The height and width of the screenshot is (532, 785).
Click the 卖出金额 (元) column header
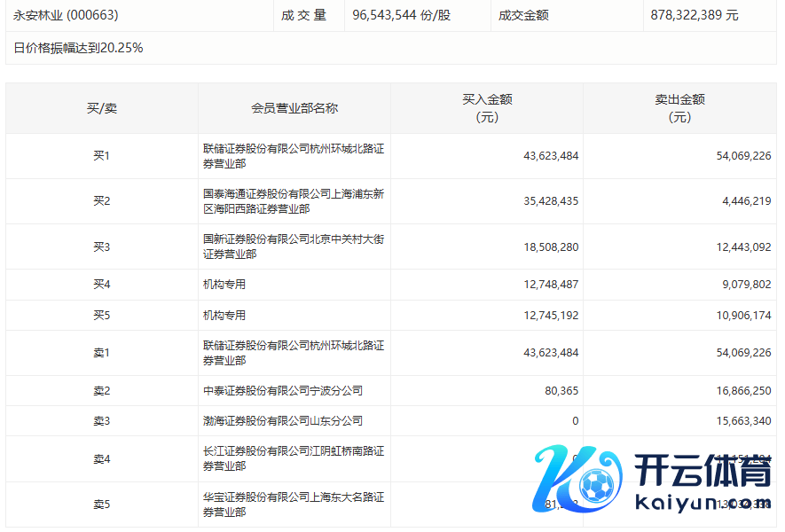[x=679, y=108]
